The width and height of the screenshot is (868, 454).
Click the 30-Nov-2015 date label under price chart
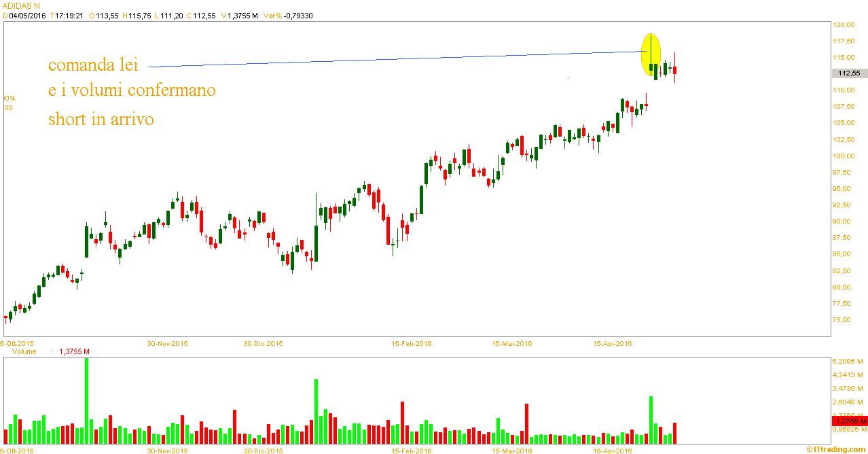[168, 343]
